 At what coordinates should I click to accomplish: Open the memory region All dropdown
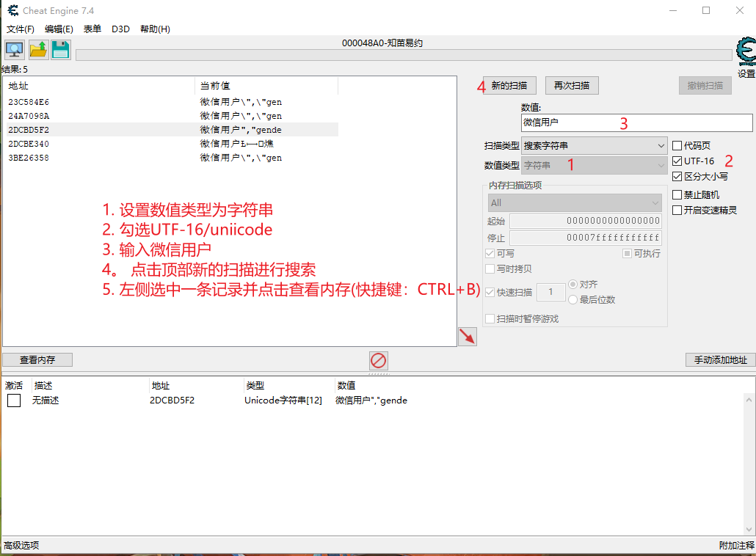(574, 203)
